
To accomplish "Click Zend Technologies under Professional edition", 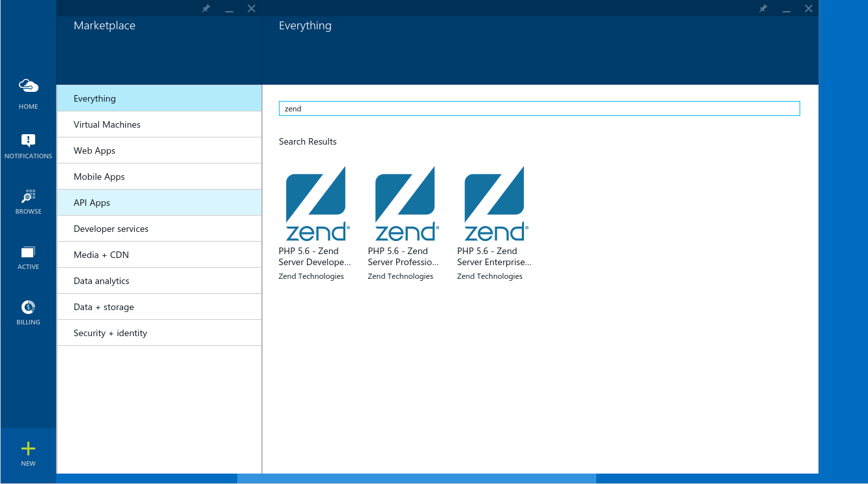I will click(401, 276).
